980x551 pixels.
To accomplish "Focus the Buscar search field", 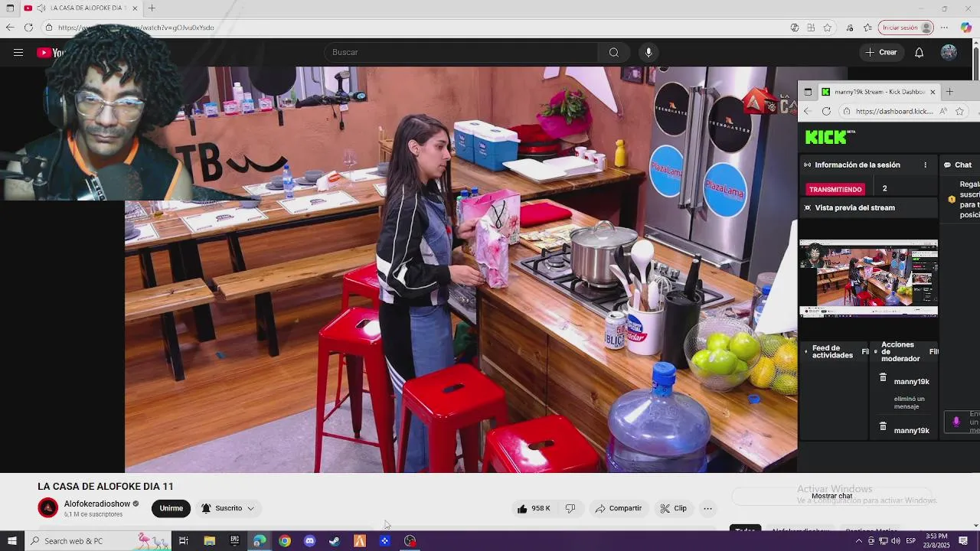I will click(x=461, y=52).
